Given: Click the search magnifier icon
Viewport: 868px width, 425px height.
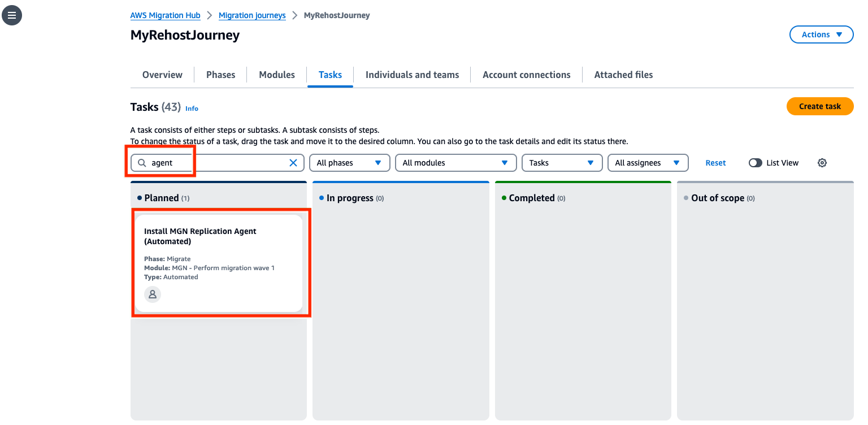Looking at the screenshot, I should tap(142, 163).
